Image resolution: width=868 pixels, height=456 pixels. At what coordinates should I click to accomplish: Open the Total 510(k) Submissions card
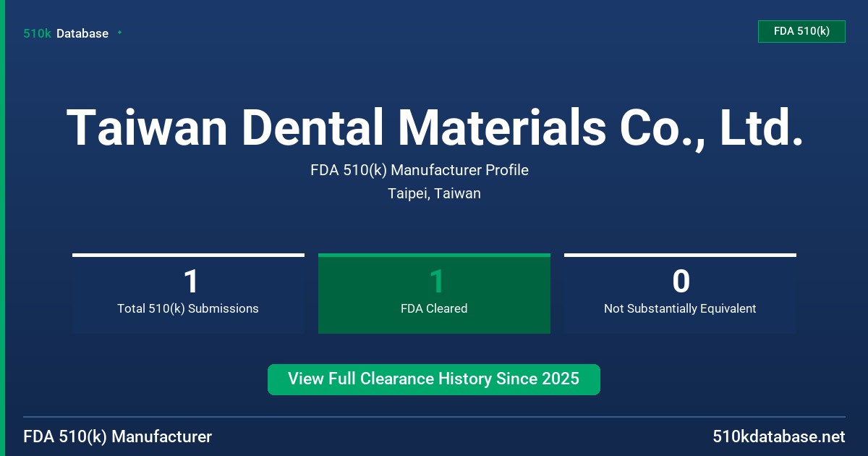pos(188,293)
